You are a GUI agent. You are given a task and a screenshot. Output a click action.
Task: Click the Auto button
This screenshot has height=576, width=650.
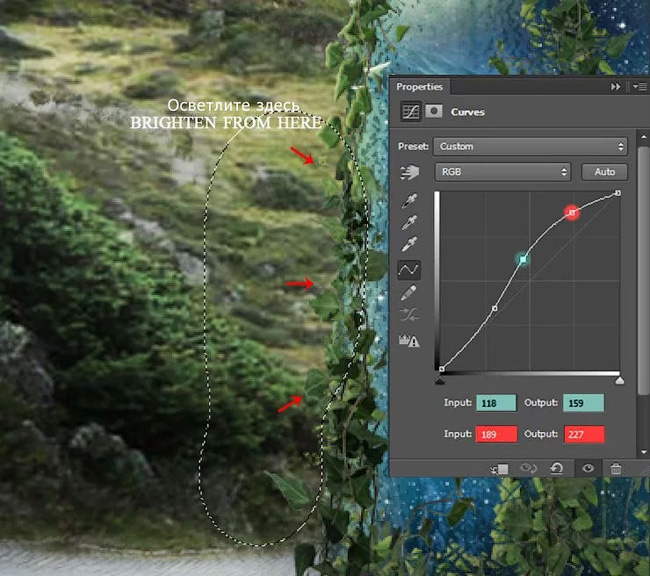(604, 172)
